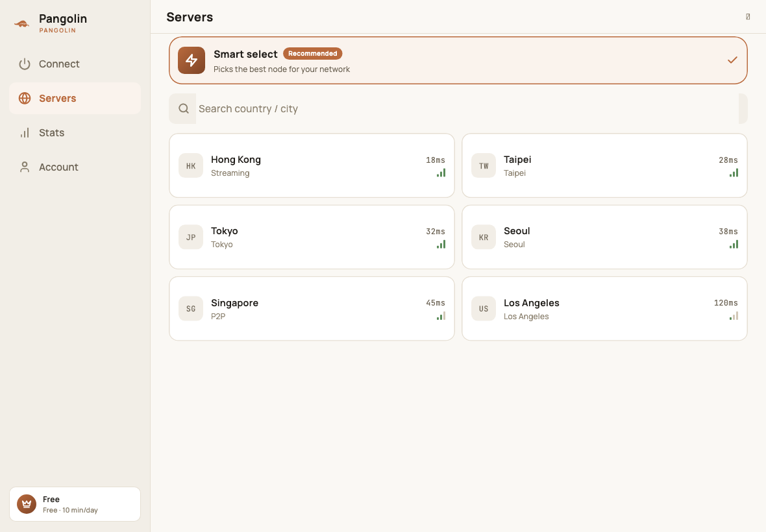
Task: Click the Recommended badge
Action: pyautogui.click(x=313, y=54)
